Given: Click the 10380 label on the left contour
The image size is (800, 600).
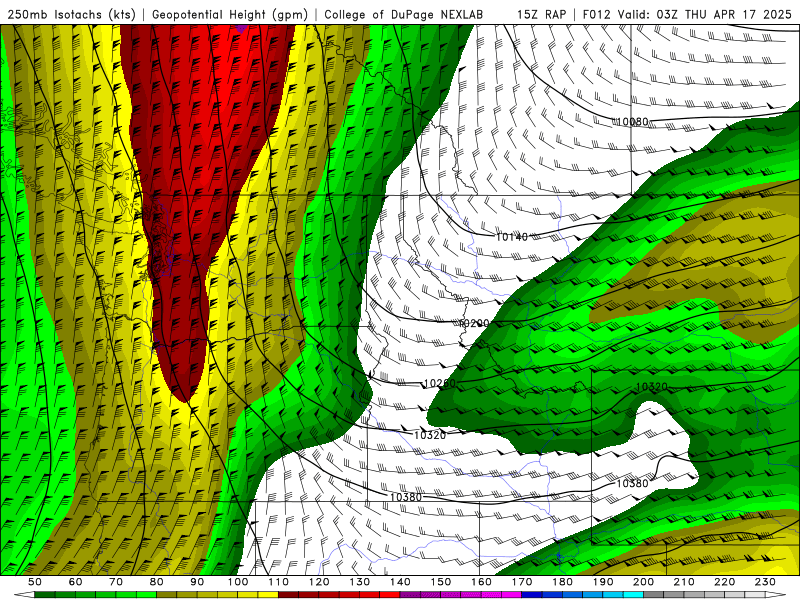Looking at the screenshot, I should click(x=406, y=497).
